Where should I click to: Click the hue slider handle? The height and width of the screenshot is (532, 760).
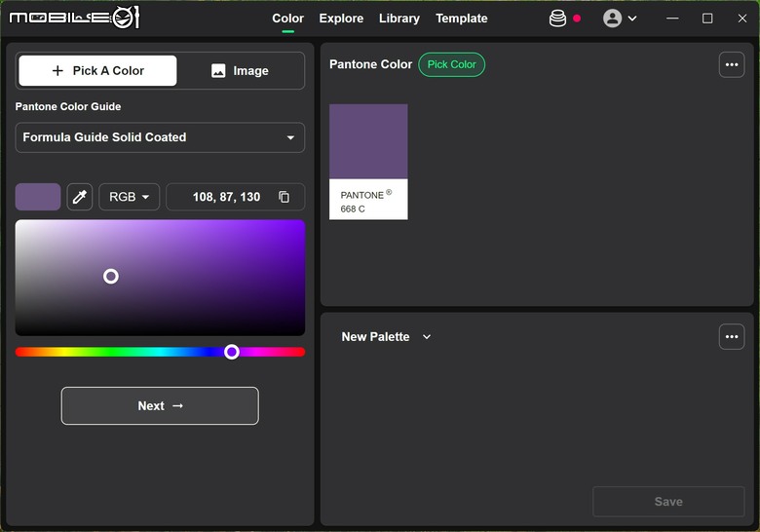coord(232,352)
